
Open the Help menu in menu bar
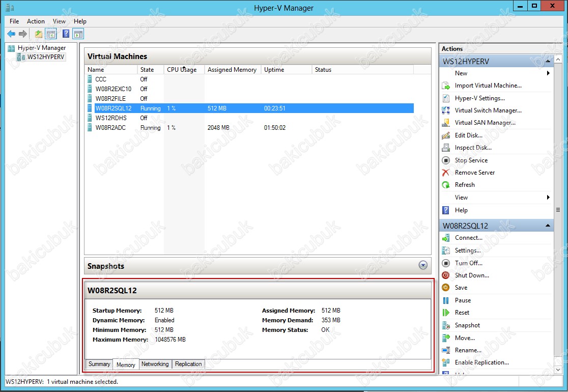tap(80, 21)
